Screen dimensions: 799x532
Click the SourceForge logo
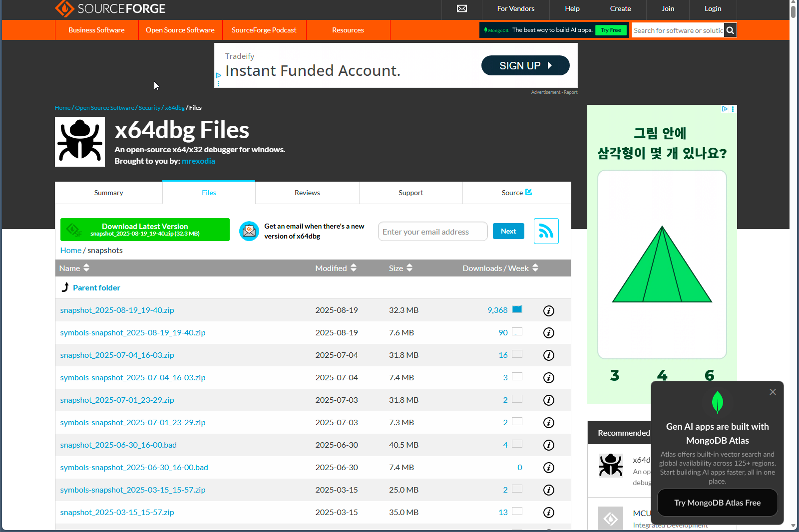[x=110, y=8]
